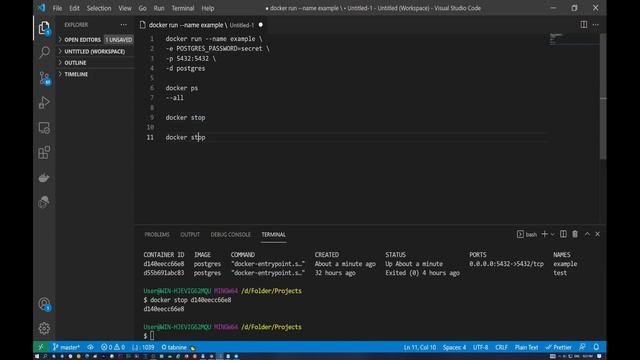Viewport: 640px width, 360px height.
Task: Click the errors and warnings count
Action: [x=113, y=347]
